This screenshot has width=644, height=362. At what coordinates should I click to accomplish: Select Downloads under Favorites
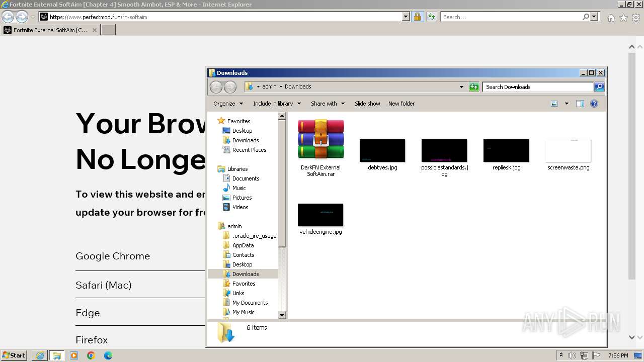246,140
